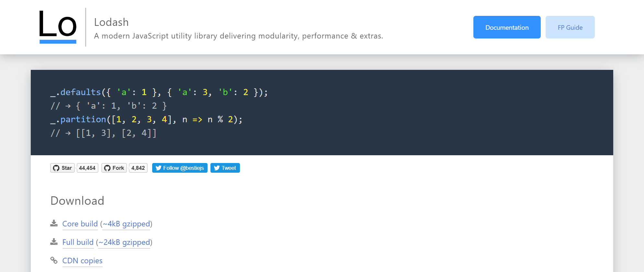Open the Documentation page
The width and height of the screenshot is (644, 272).
tap(507, 27)
